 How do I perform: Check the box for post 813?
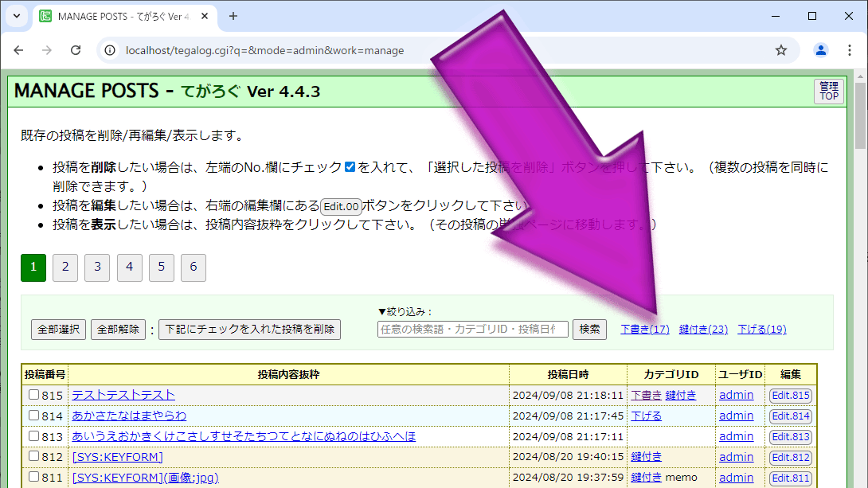coord(33,435)
